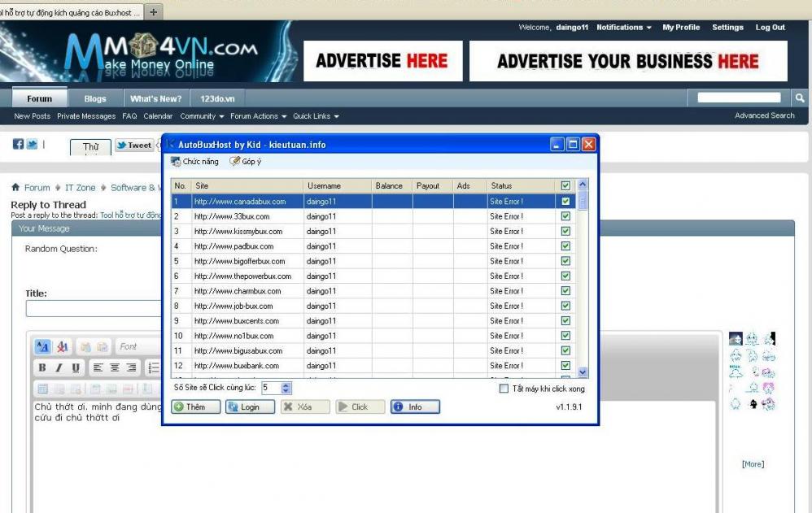Click the first smiley in smilies panel

click(x=736, y=339)
